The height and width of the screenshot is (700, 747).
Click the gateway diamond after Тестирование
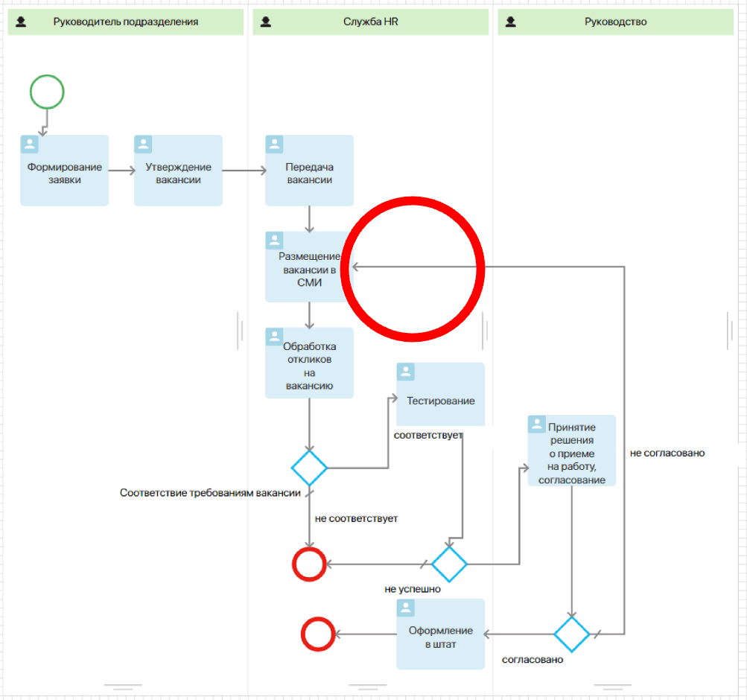tap(449, 564)
